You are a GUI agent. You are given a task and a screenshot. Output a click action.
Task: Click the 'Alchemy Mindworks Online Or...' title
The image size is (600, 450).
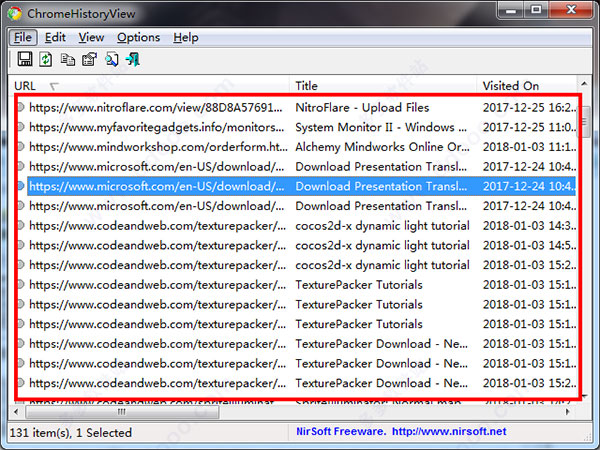(382, 147)
